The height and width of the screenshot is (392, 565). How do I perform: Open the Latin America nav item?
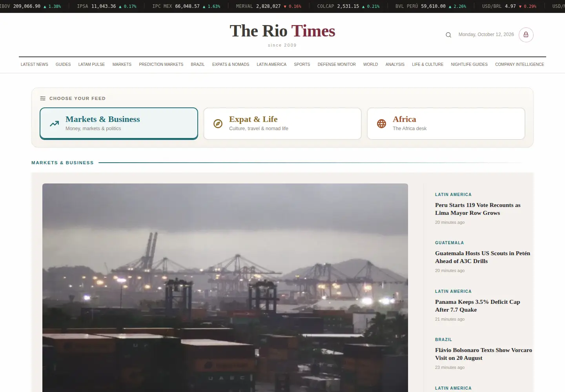[x=272, y=64]
